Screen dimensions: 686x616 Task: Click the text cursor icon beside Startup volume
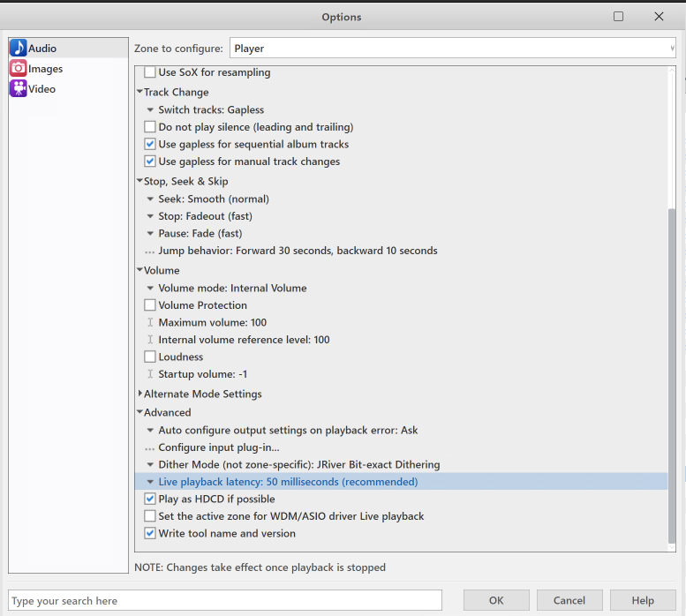pyautogui.click(x=150, y=374)
